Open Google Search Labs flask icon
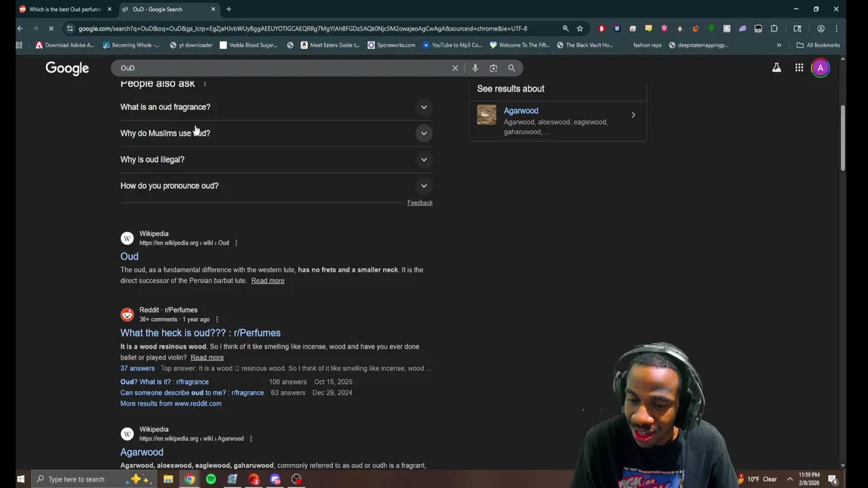The width and height of the screenshot is (868, 488). (x=776, y=68)
